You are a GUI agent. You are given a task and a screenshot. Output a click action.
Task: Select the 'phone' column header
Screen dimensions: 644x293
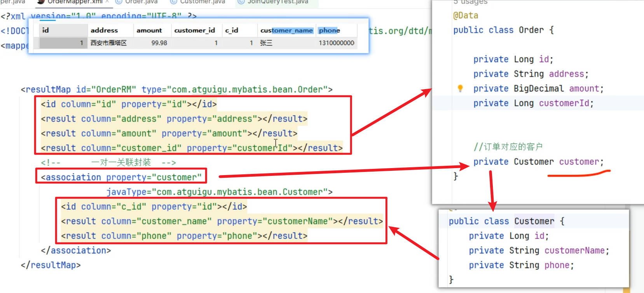(x=329, y=30)
